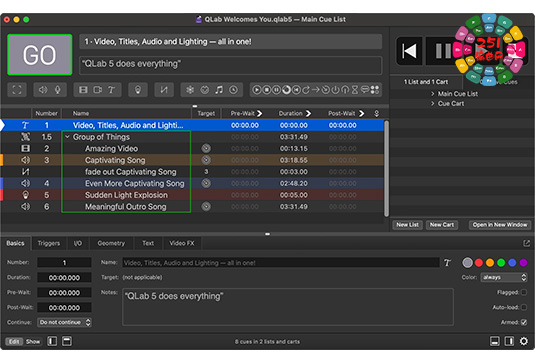The height and width of the screenshot is (363, 535).
Task: Toggle the left sidebar panel in footer
Action: (52, 341)
